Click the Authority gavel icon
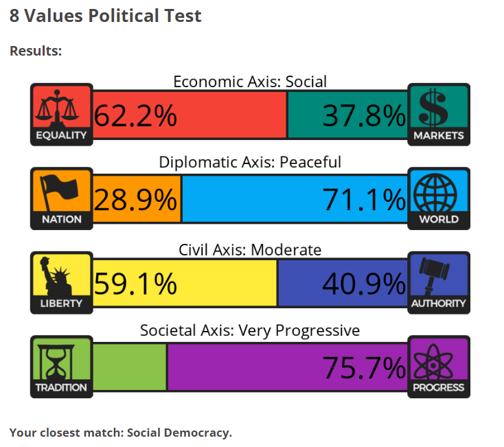504x447 pixels. [438, 276]
